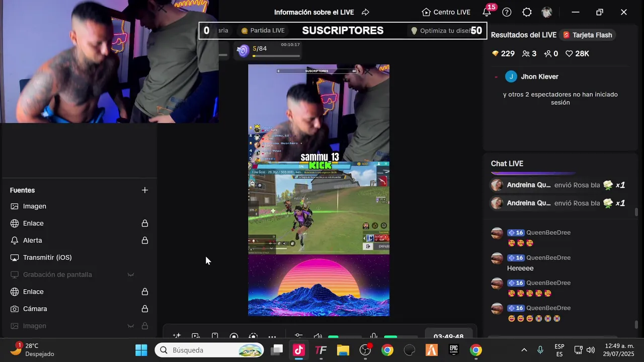This screenshot has width=644, height=362.
Task: Click the Chat LIVE heading
Action: (507, 164)
